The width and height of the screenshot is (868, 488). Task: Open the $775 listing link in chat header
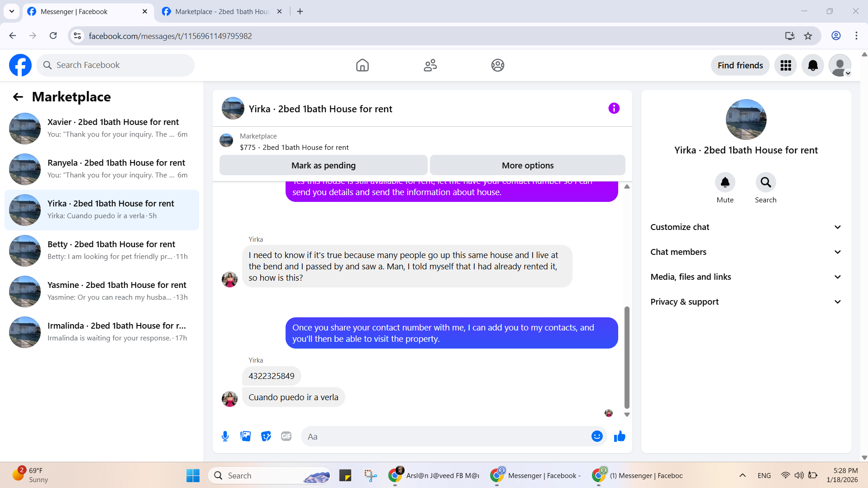[x=294, y=148]
